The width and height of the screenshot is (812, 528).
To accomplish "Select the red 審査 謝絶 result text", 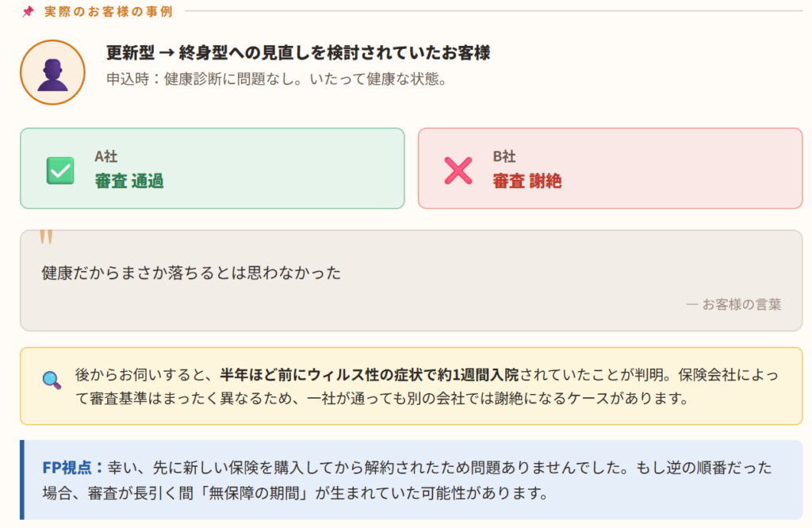I will click(x=527, y=181).
